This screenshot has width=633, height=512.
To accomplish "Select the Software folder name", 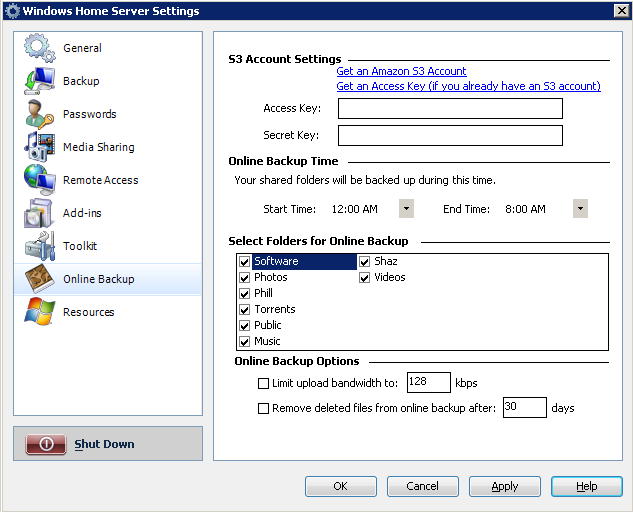I will pyautogui.click(x=276, y=261).
